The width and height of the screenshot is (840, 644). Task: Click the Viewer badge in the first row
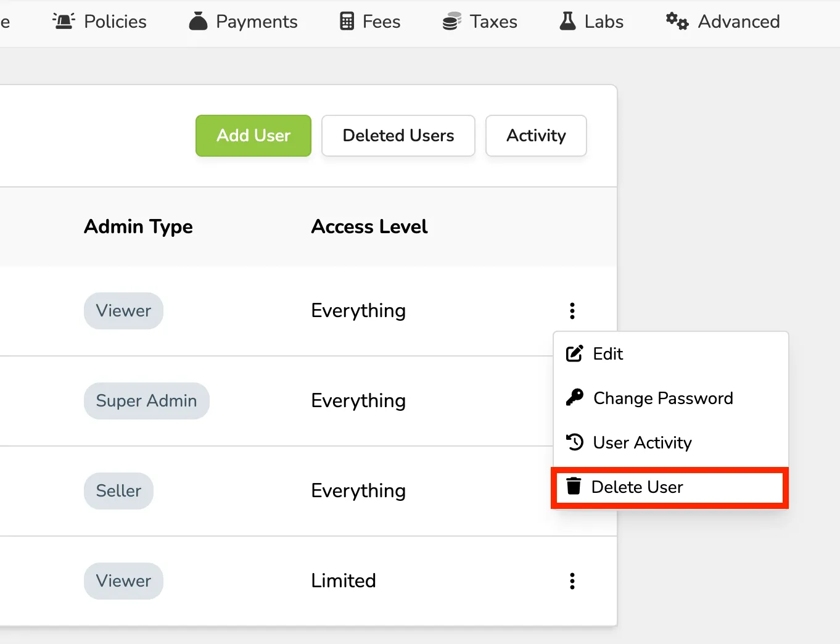pyautogui.click(x=123, y=311)
